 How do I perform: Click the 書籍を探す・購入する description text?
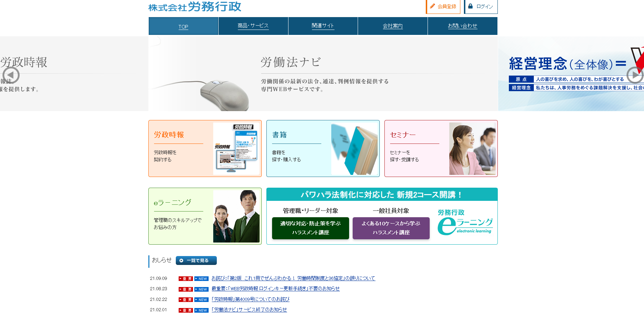point(286,156)
